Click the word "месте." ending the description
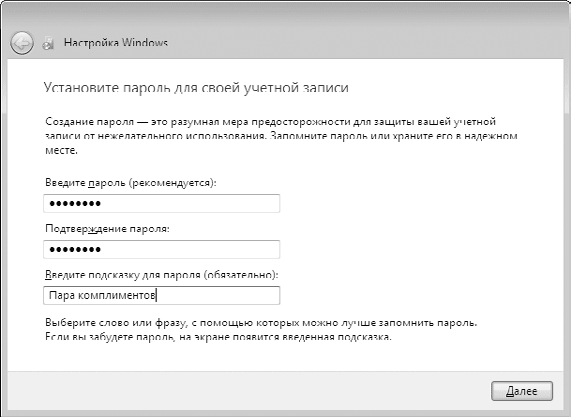 click(x=62, y=150)
